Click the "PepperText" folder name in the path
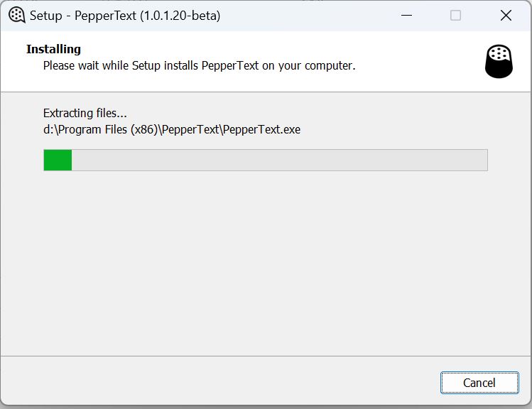 [x=192, y=130]
